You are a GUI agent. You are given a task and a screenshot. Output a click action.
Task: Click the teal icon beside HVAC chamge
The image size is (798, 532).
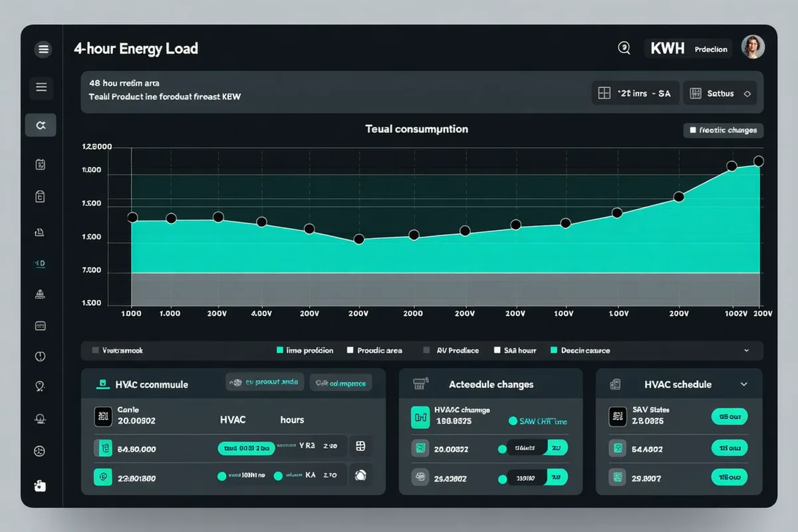click(420, 418)
